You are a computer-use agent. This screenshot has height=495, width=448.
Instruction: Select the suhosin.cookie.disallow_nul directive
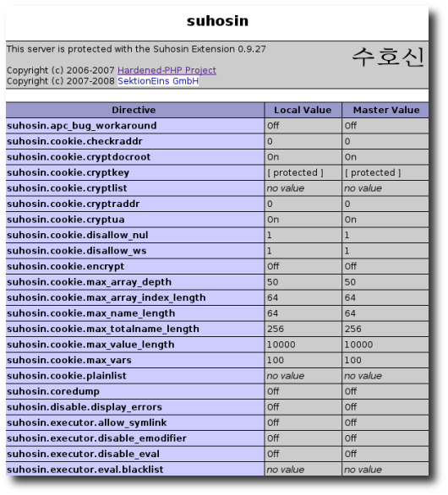(78, 235)
